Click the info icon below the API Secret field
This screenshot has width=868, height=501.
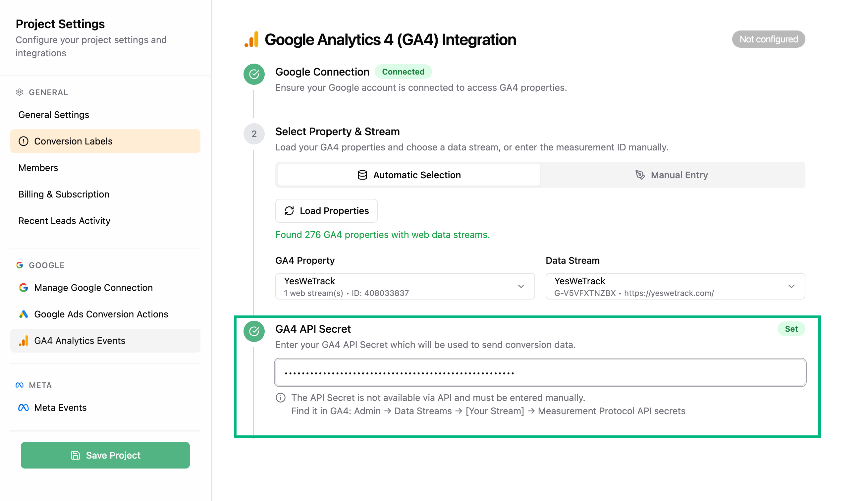click(280, 397)
